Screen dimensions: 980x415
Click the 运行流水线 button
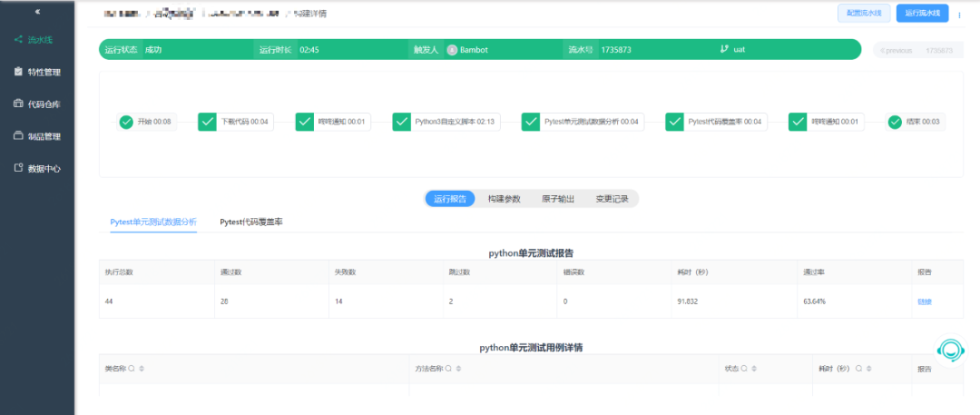(923, 13)
